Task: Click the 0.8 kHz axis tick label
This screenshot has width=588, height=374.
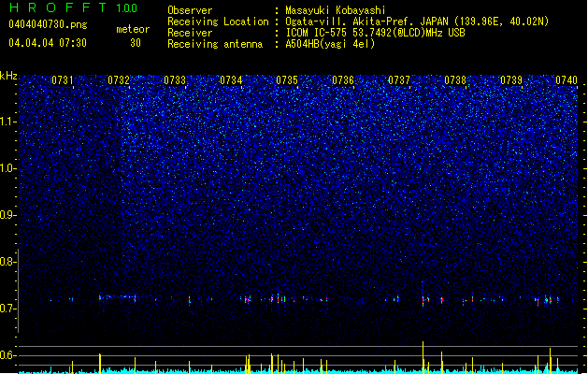Action: click(7, 262)
